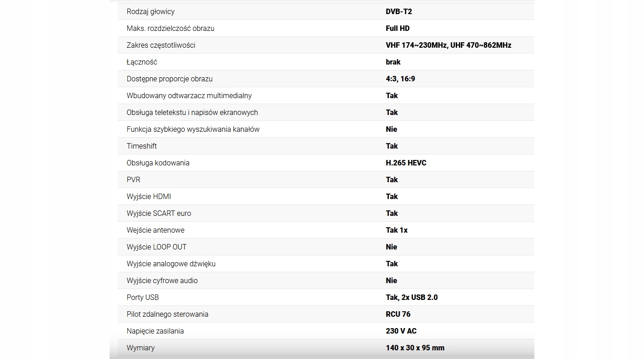This screenshot has height=359, width=644.
Task: Click the 'Rodzaj głowicy' row label
Action: pyautogui.click(x=151, y=11)
